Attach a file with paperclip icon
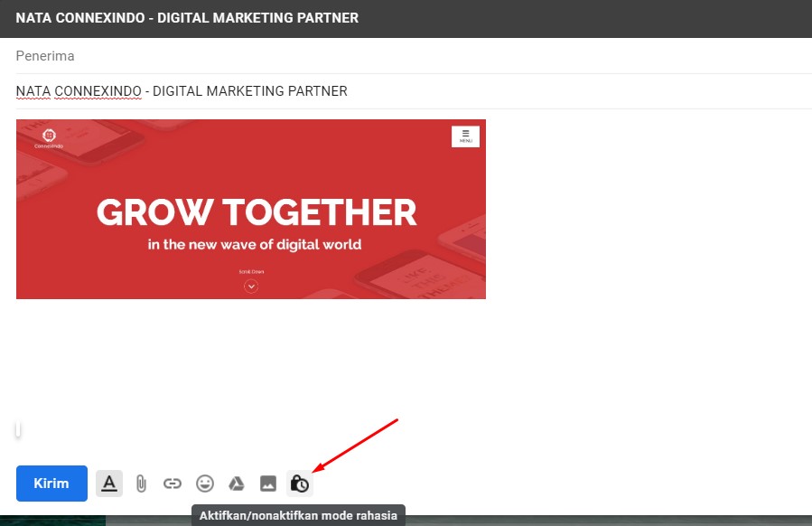Screen dimensions: 812x526 pyautogui.click(x=141, y=484)
